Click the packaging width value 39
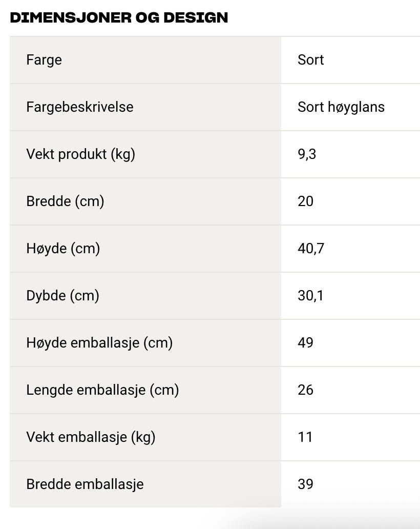 tap(305, 484)
